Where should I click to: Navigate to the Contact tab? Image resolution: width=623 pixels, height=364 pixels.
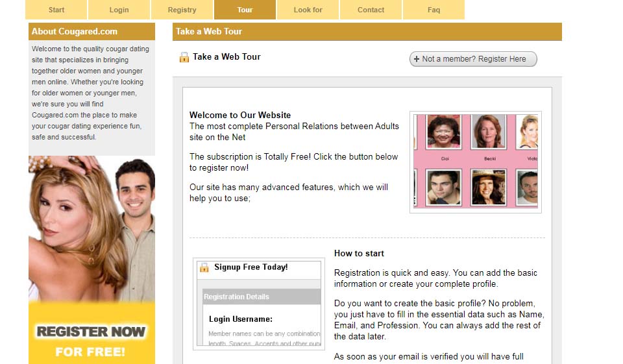tap(371, 10)
